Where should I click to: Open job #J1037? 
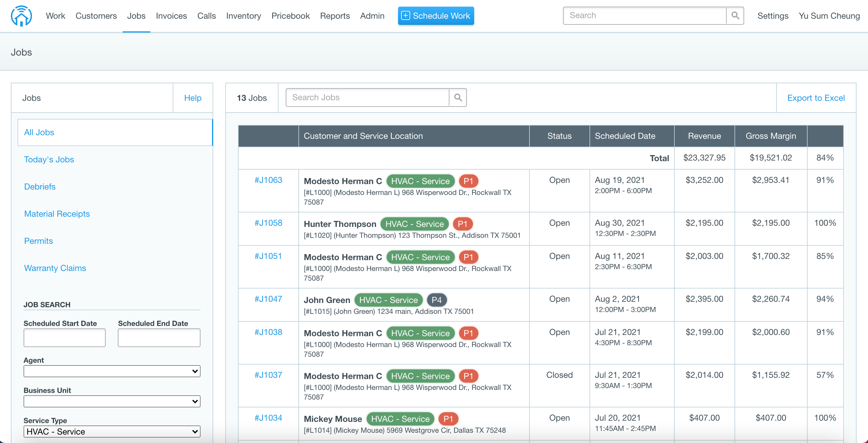pos(268,375)
